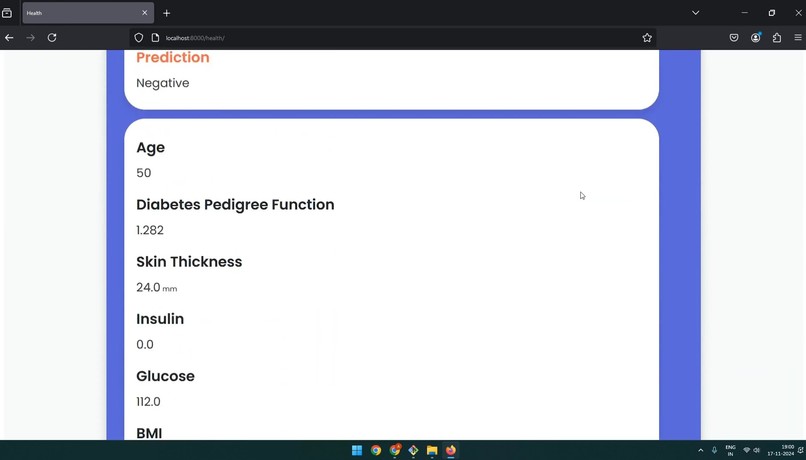Click the Skin Thickness label
The image size is (806, 460).
click(189, 262)
